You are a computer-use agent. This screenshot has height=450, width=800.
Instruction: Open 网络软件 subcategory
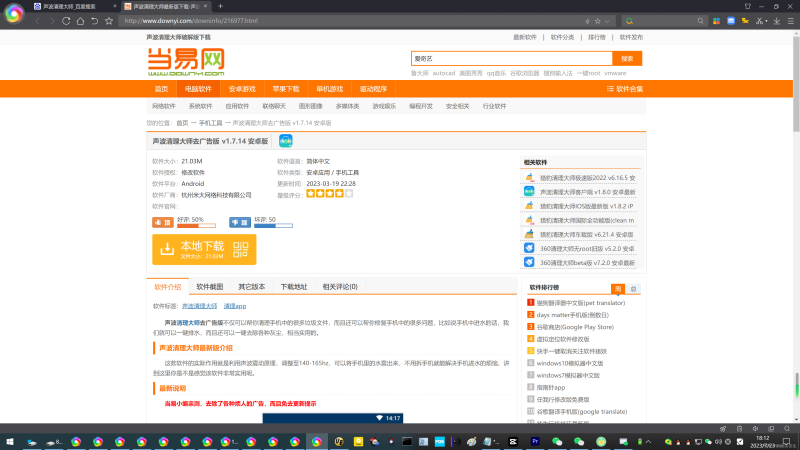click(164, 106)
